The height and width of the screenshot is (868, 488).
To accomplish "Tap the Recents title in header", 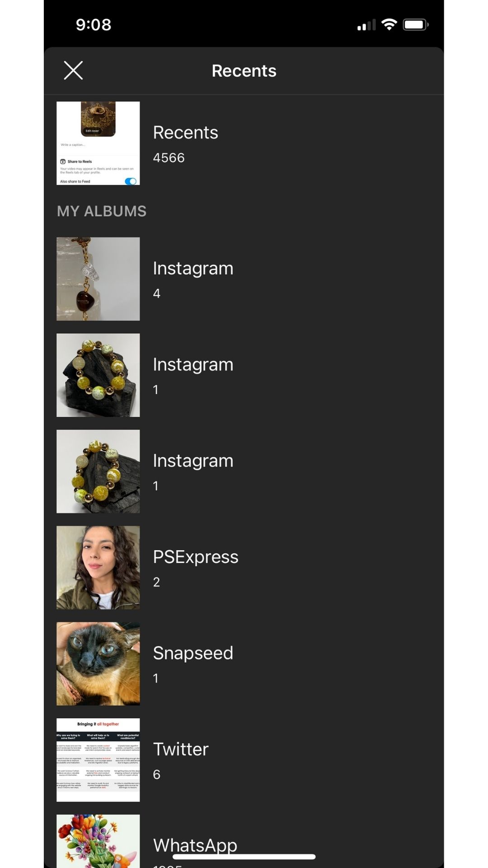I will click(244, 71).
